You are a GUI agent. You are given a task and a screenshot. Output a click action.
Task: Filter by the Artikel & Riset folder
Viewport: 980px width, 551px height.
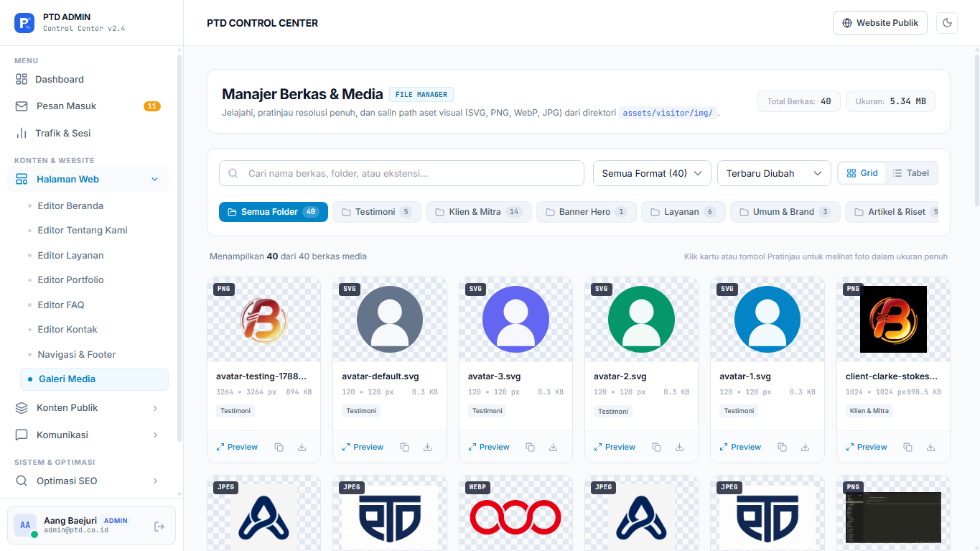[892, 212]
